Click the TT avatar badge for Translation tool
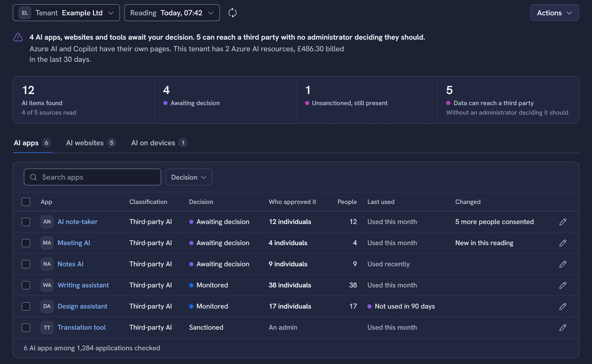 47,327
